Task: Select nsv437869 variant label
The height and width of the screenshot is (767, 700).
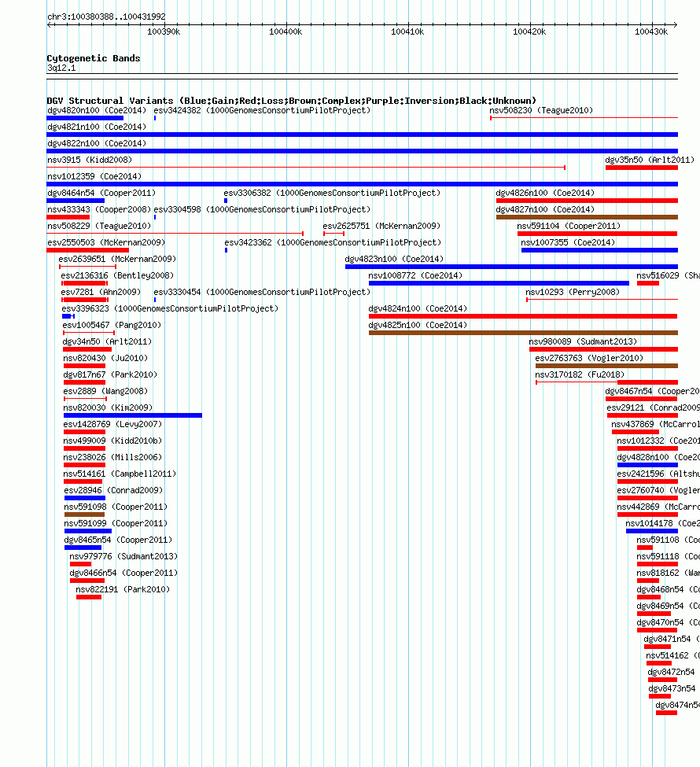Action: click(655, 425)
